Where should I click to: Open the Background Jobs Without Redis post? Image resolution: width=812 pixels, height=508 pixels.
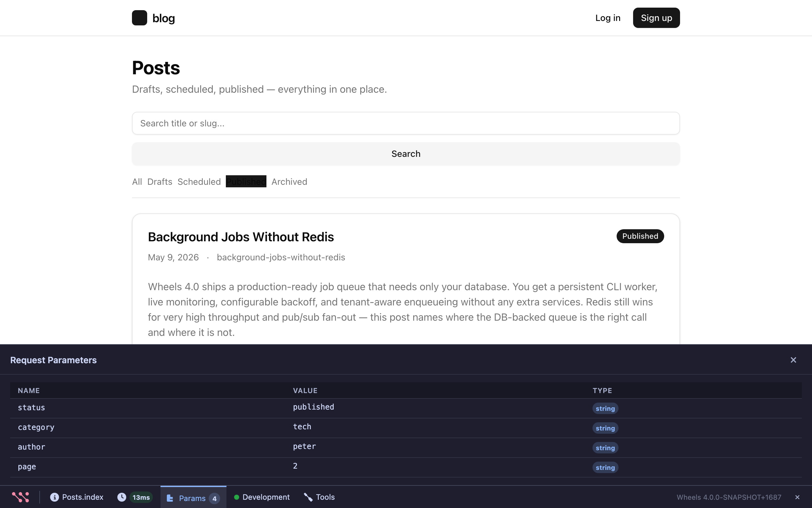pos(240,237)
